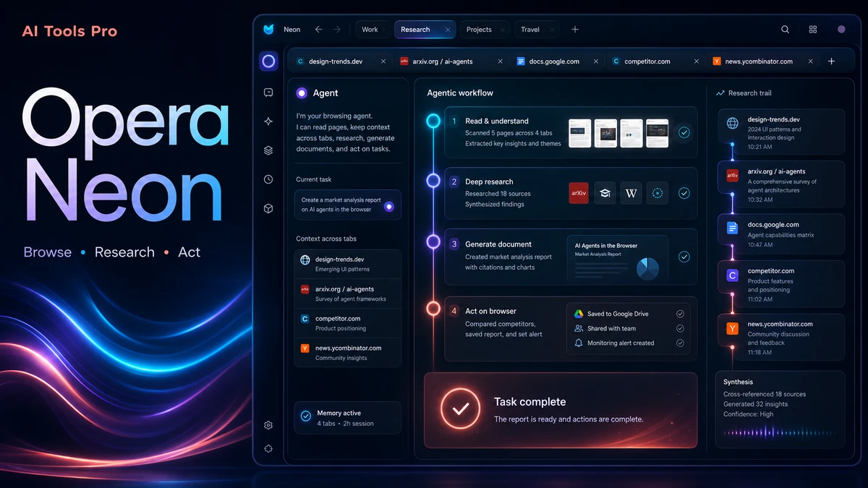This screenshot has width=868, height=488.
Task: Select the highlighted circle agent icon in sidebar
Action: pyautogui.click(x=268, y=61)
